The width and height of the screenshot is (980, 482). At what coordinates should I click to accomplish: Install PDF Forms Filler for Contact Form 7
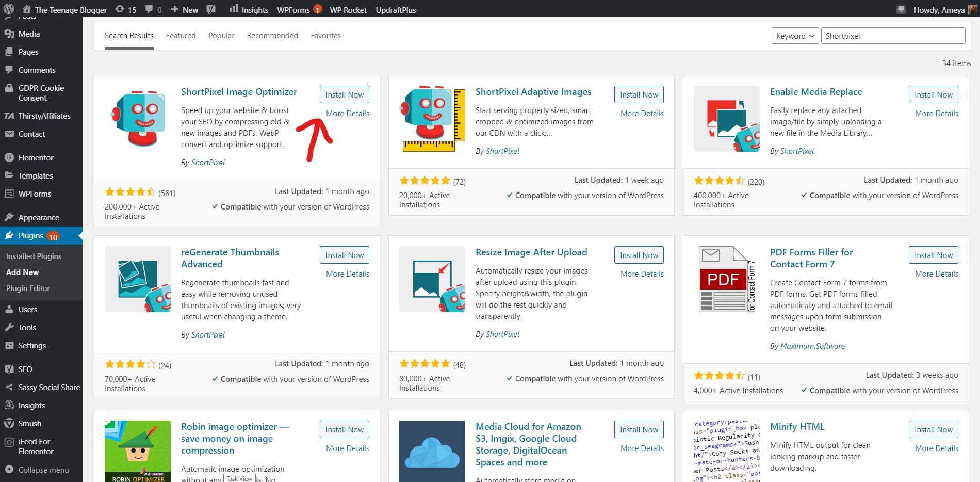934,255
